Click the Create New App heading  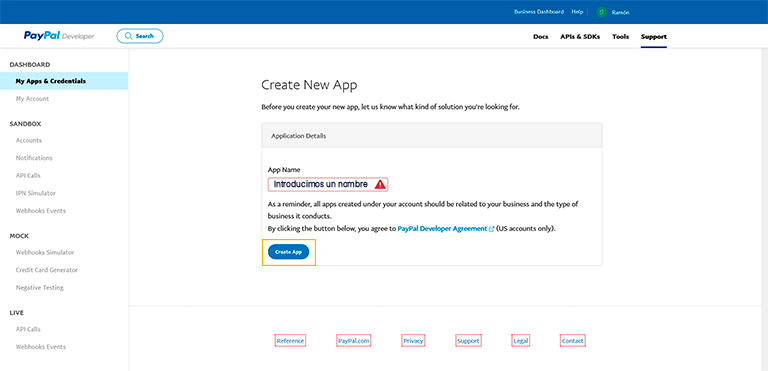pos(309,85)
